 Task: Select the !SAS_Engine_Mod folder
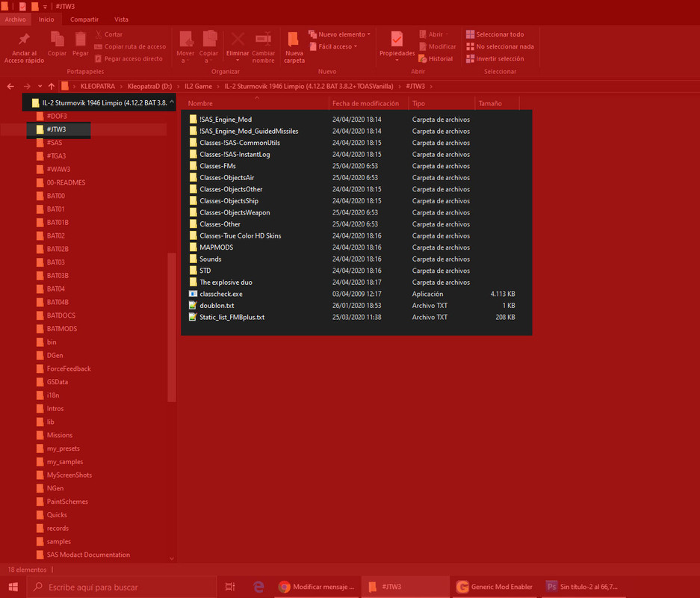pos(226,120)
